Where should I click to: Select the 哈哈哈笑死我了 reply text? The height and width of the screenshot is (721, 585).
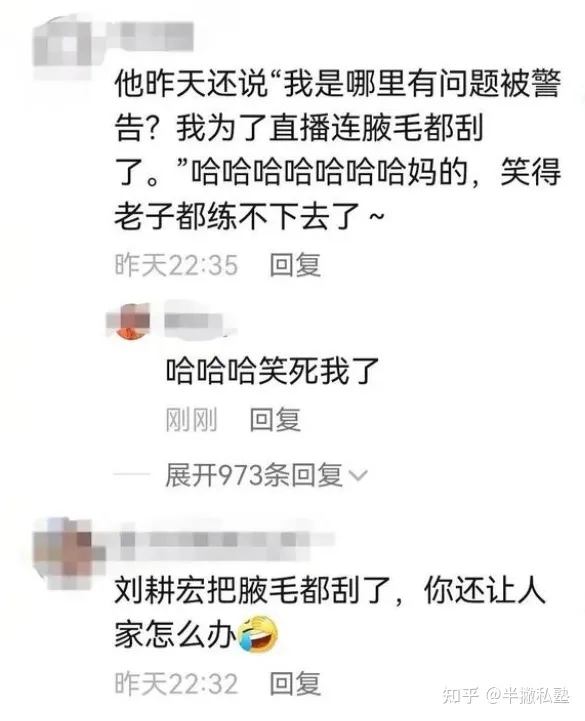(272, 370)
